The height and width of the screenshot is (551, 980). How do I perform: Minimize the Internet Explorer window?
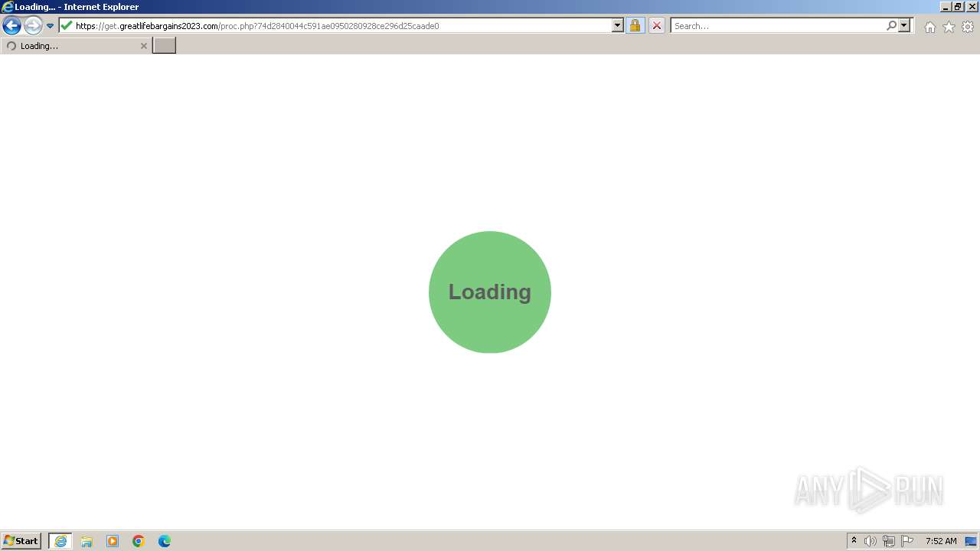point(946,6)
